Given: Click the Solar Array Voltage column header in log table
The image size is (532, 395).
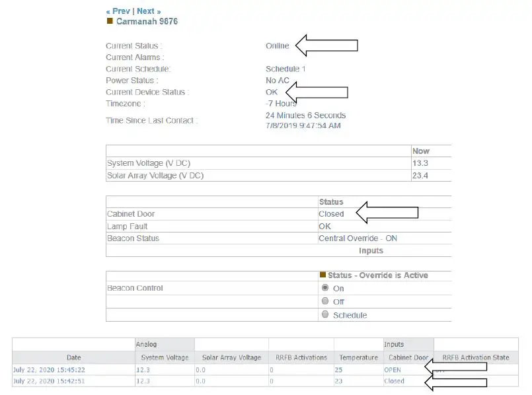Looking at the screenshot, I should [231, 357].
